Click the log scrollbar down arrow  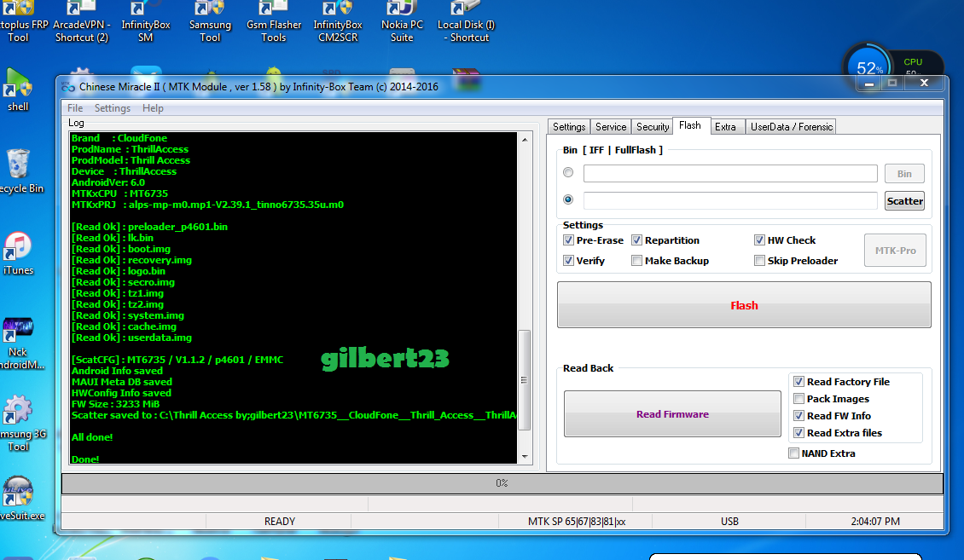pyautogui.click(x=525, y=456)
